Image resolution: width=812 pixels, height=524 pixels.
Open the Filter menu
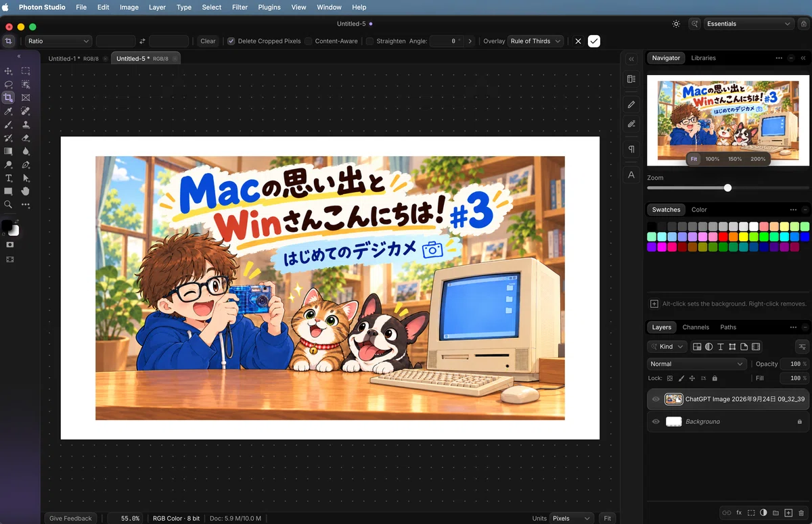(x=240, y=7)
